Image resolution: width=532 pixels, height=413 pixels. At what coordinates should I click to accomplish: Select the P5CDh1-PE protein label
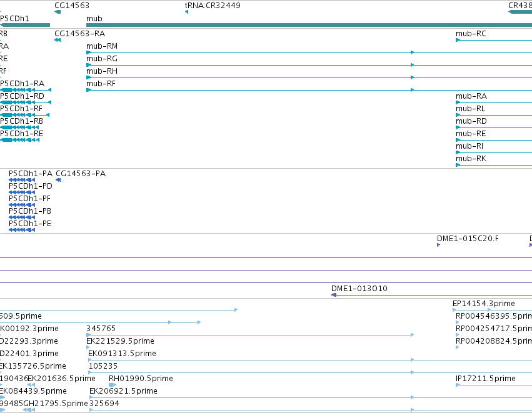30,224
